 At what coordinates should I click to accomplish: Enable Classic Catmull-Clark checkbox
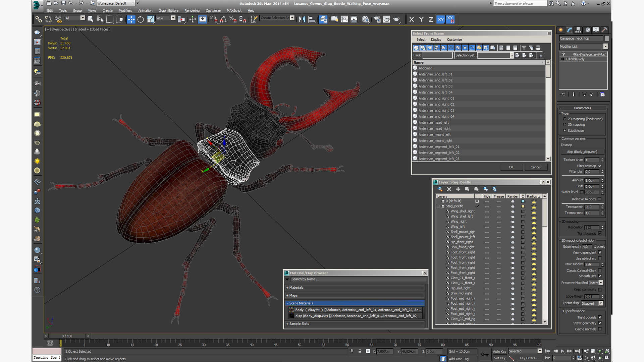pos(600,270)
